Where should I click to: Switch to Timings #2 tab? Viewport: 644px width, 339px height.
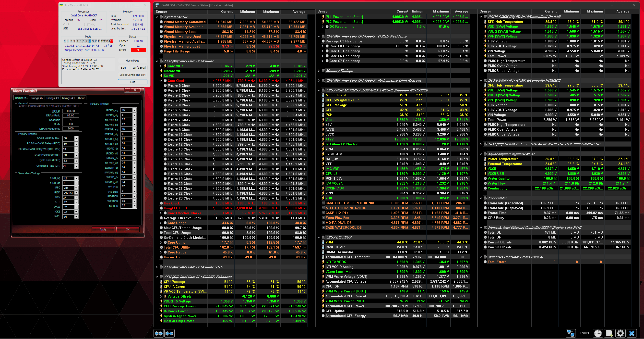tap(37, 98)
